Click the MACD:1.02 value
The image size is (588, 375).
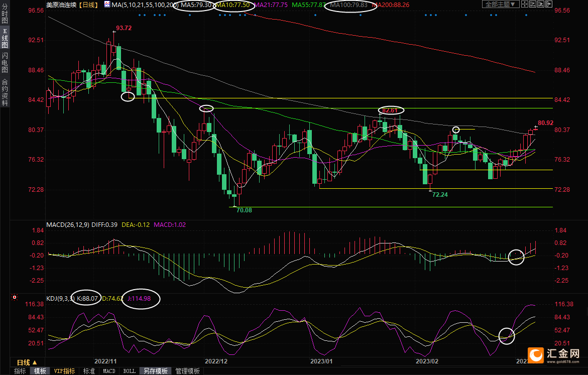tap(170, 224)
